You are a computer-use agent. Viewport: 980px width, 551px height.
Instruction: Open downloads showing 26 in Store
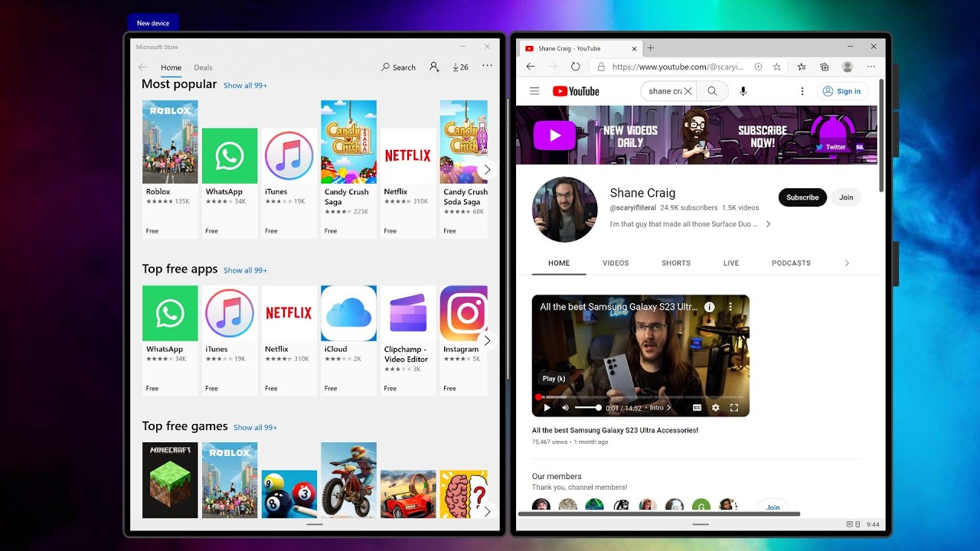pos(460,67)
